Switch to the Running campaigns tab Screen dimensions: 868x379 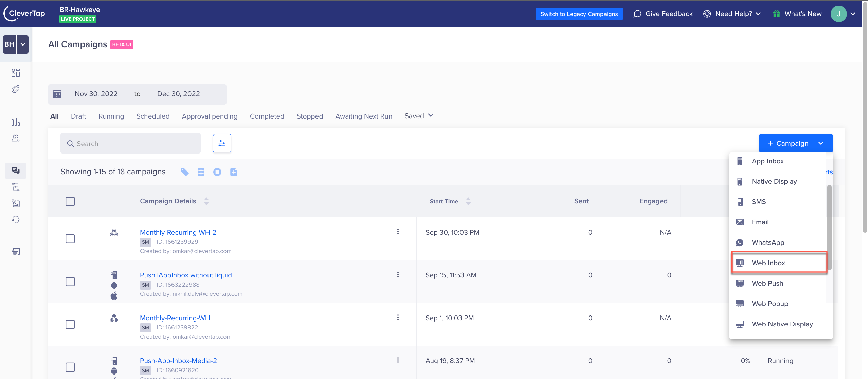tap(111, 116)
